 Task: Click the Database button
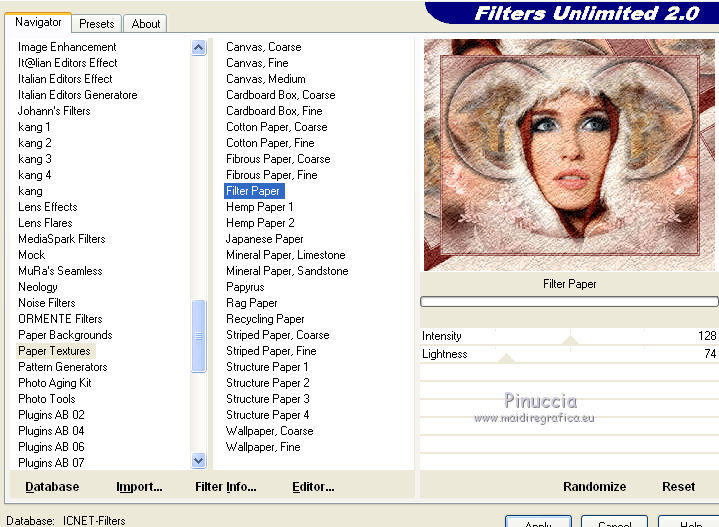point(52,487)
